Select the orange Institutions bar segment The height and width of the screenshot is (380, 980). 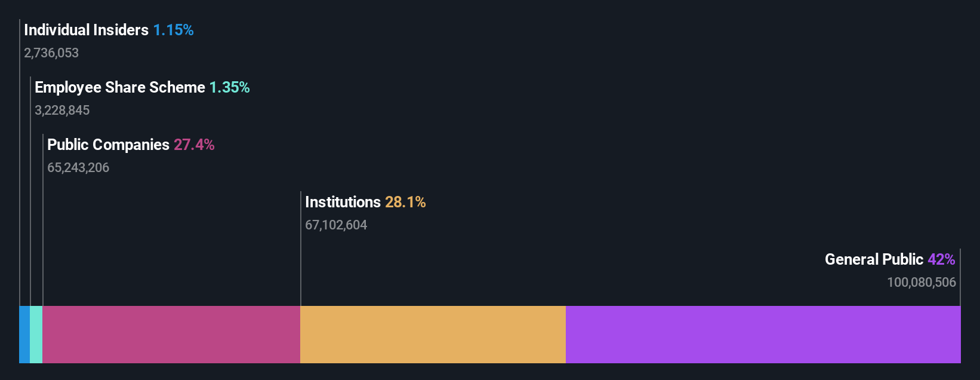433,335
